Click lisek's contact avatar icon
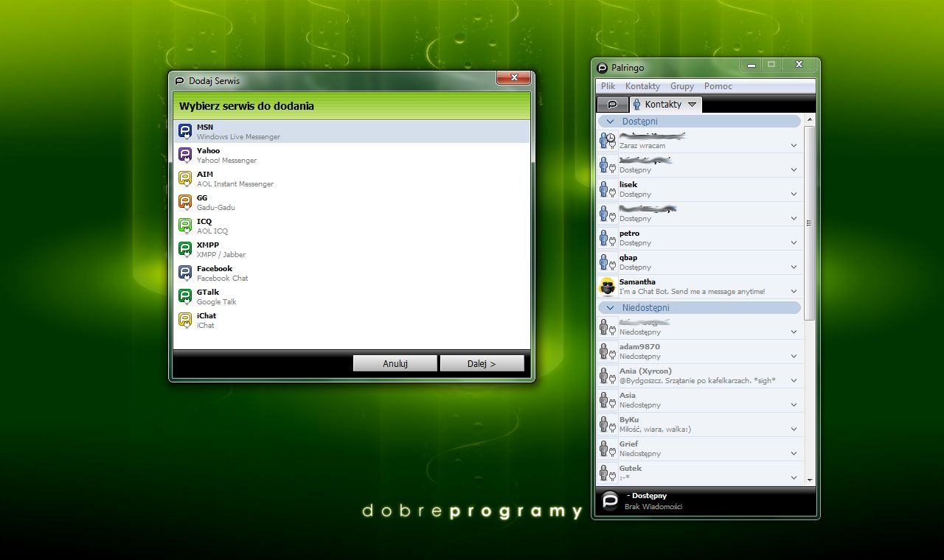Image resolution: width=944 pixels, height=560 pixels. pos(607,189)
